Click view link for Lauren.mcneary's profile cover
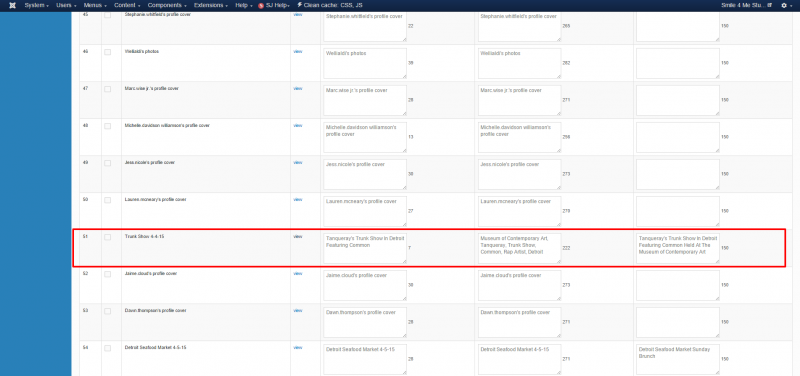Image resolution: width=800 pixels, height=376 pixels. click(297, 199)
